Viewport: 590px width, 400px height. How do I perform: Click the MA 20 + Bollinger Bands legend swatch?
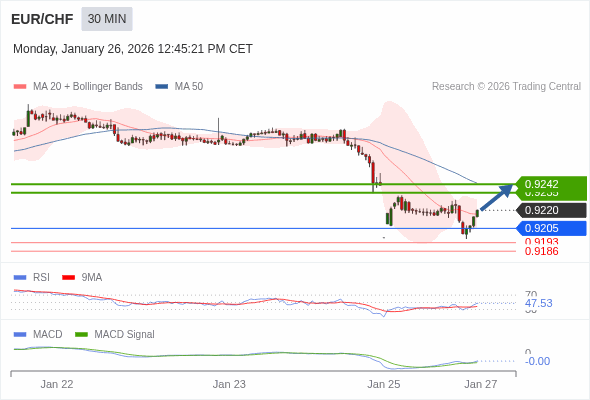click(20, 87)
